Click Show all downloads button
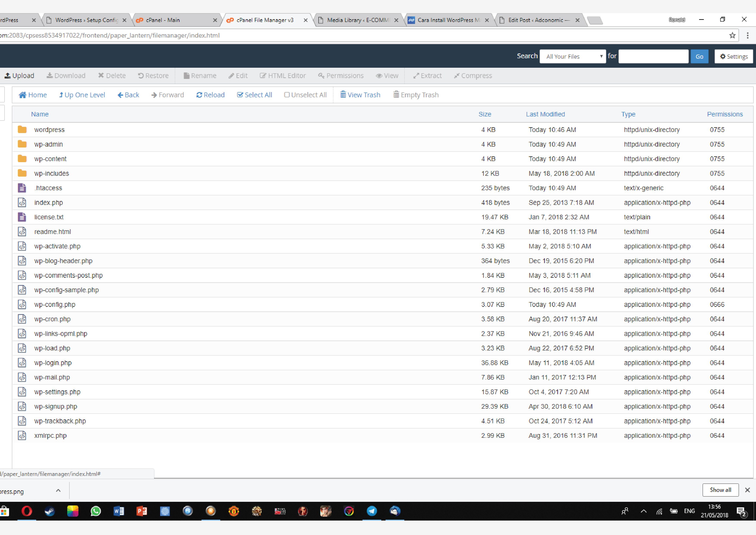Image resolution: width=756 pixels, height=535 pixels. (x=720, y=490)
